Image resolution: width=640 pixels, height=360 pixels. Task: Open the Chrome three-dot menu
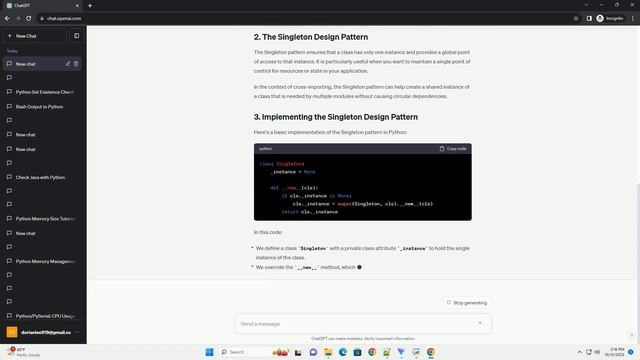pos(633,18)
